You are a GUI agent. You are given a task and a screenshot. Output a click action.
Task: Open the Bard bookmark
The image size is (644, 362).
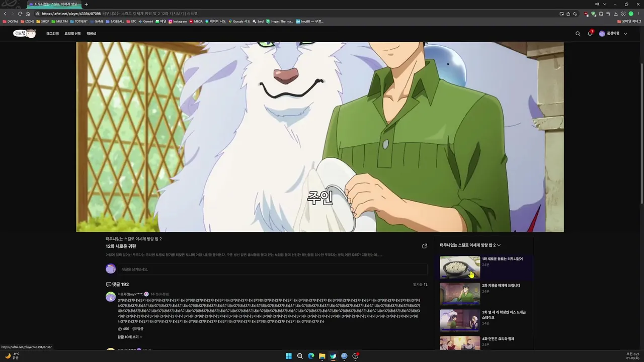[258, 22]
